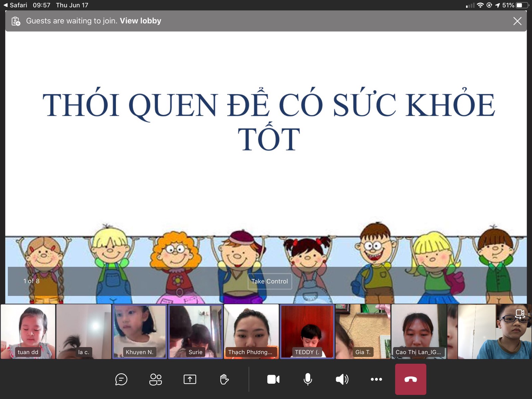
Task: Turn off the camera
Action: [273, 379]
